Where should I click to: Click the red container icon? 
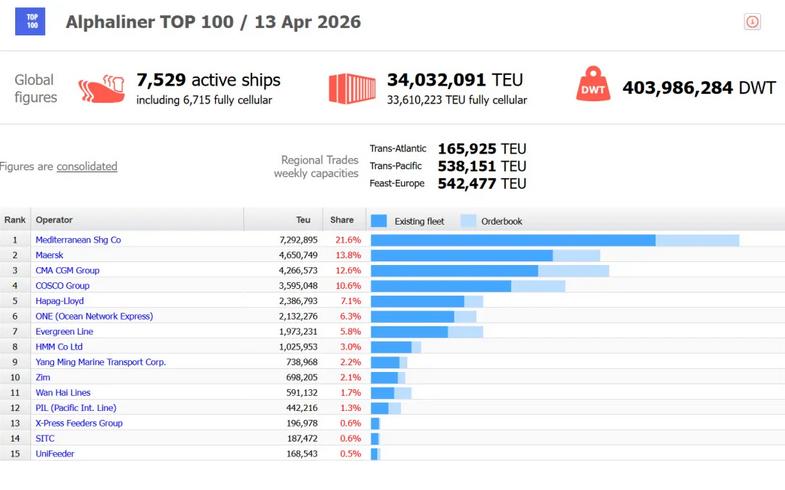(352, 88)
